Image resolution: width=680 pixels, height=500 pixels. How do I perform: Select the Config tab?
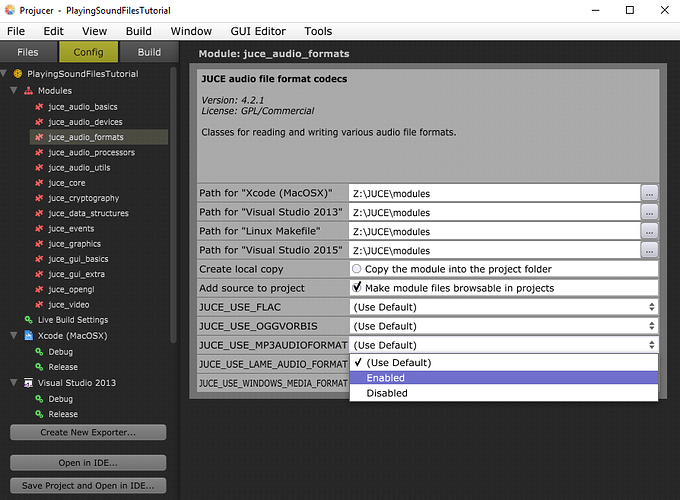88,52
